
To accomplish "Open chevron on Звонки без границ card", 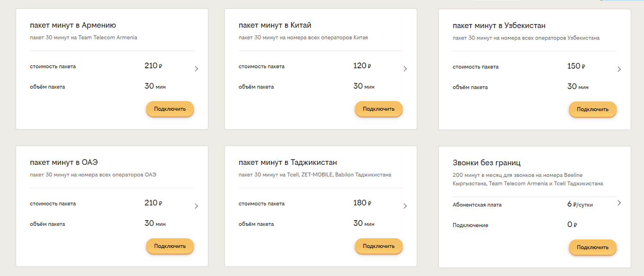I will point(619,203).
